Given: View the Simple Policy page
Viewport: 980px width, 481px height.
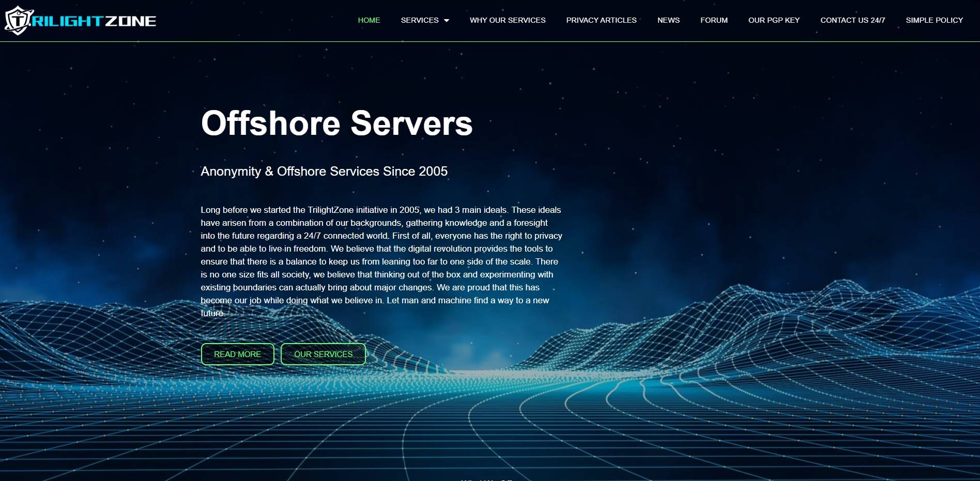Looking at the screenshot, I should tap(934, 20).
